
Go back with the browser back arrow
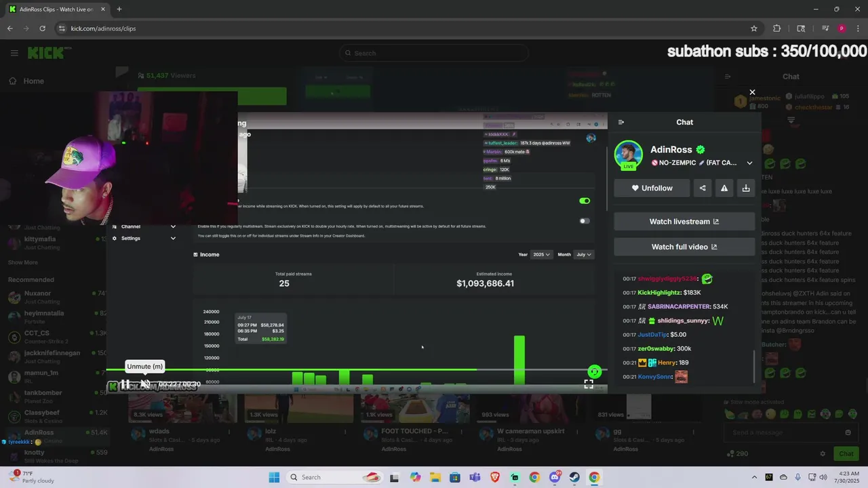9,28
